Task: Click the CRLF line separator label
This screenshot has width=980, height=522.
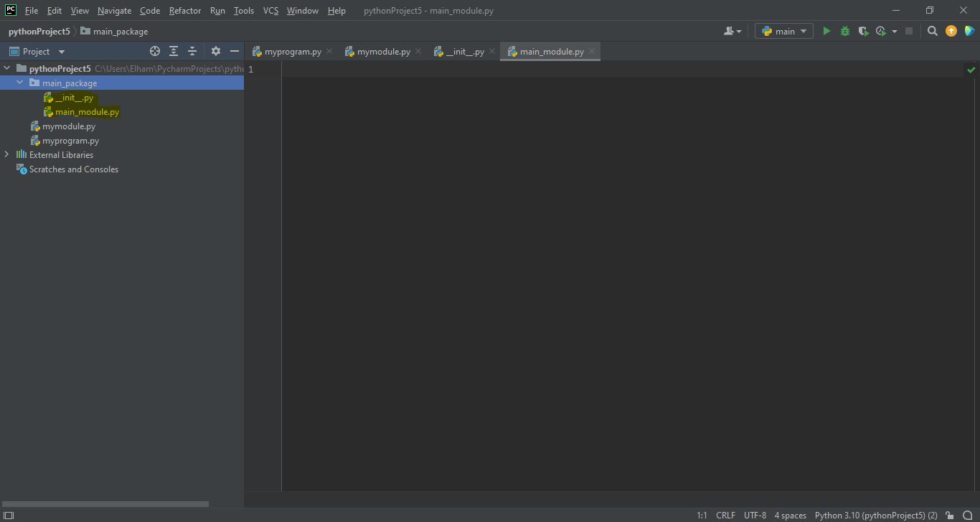Action: tap(725, 515)
